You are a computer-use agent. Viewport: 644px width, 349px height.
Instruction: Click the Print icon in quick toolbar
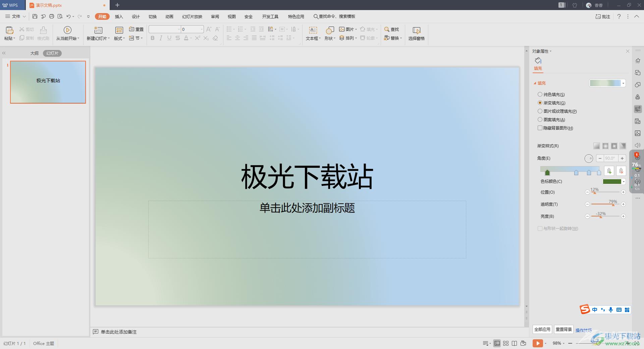point(52,16)
